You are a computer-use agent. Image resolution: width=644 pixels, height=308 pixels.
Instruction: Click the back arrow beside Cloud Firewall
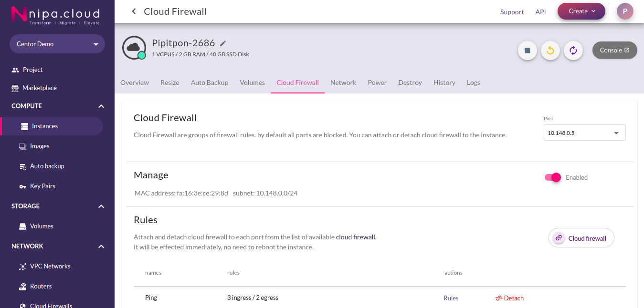134,11
